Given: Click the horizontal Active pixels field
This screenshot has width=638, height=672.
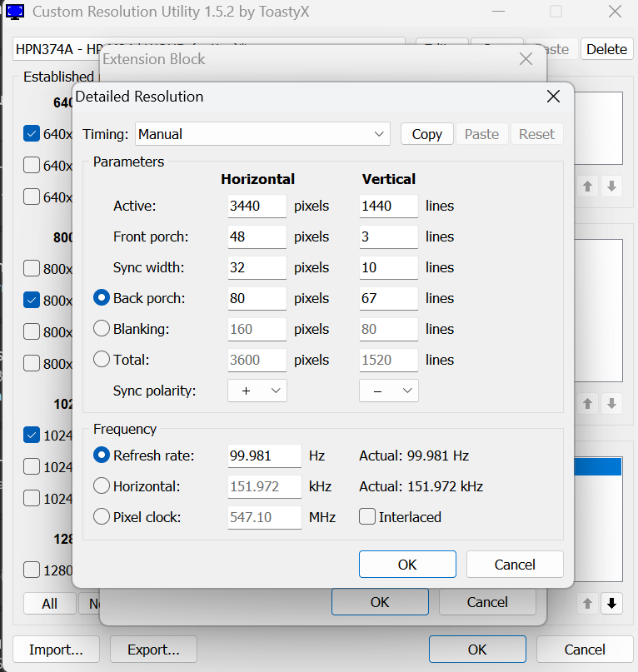Looking at the screenshot, I should (x=257, y=206).
